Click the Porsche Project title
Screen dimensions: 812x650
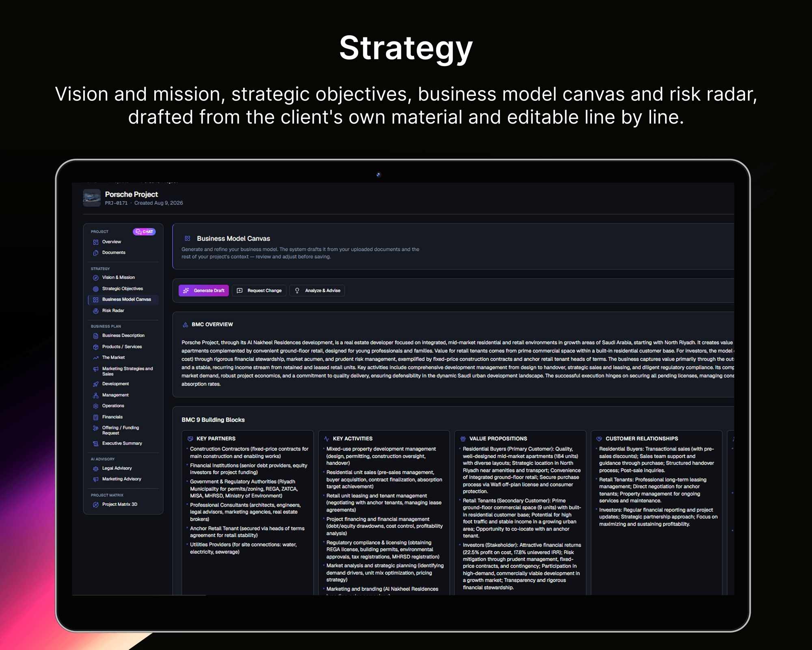point(132,195)
